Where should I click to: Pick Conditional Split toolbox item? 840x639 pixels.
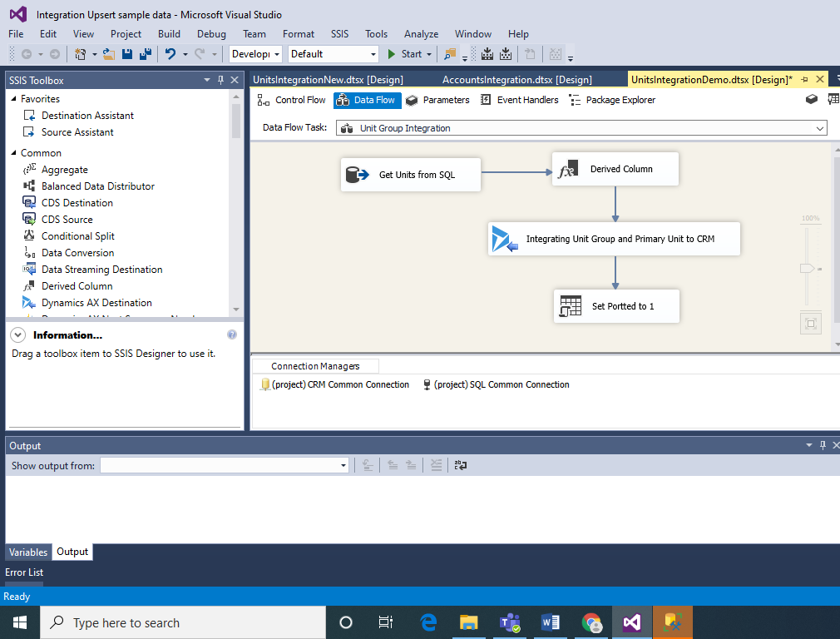click(77, 236)
